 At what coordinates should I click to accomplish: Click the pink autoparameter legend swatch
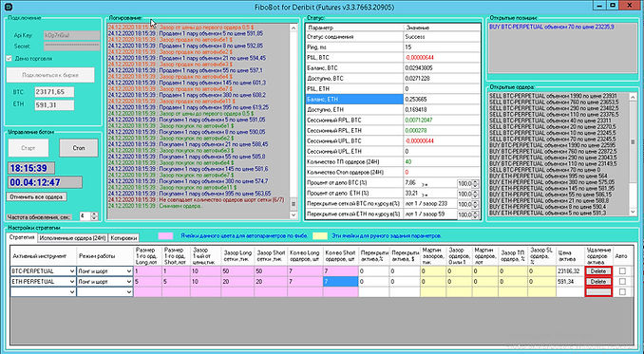[165, 236]
